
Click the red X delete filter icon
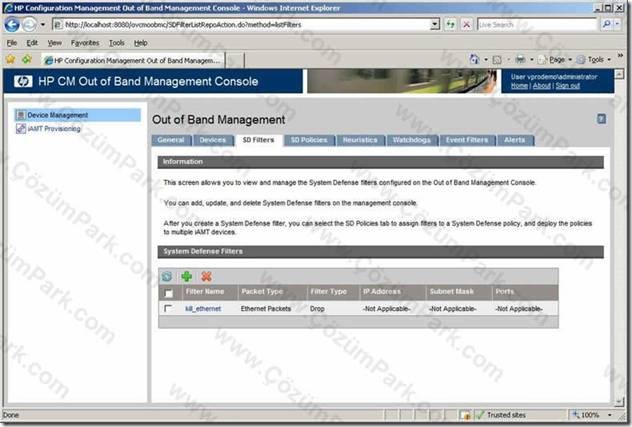206,277
